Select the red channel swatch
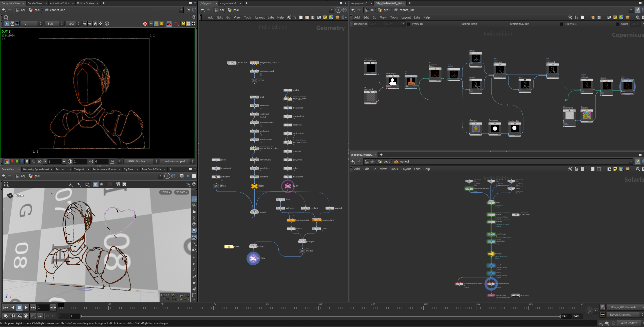The height and width of the screenshot is (327, 644). 12,161
